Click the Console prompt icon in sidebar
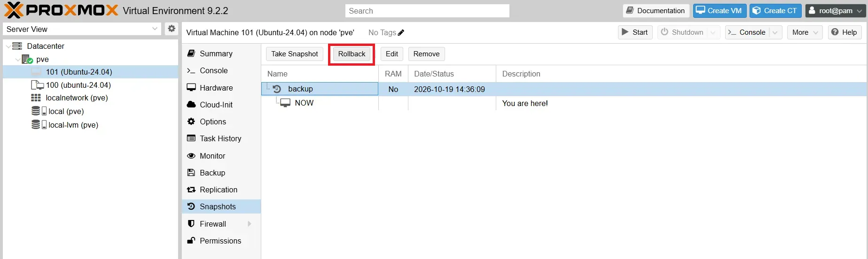The width and height of the screenshot is (868, 259). [x=191, y=70]
